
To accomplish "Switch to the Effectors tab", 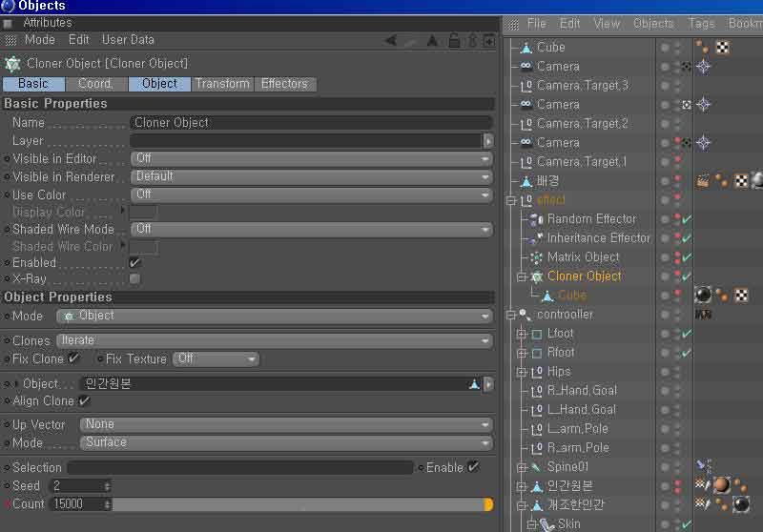I will pos(285,84).
